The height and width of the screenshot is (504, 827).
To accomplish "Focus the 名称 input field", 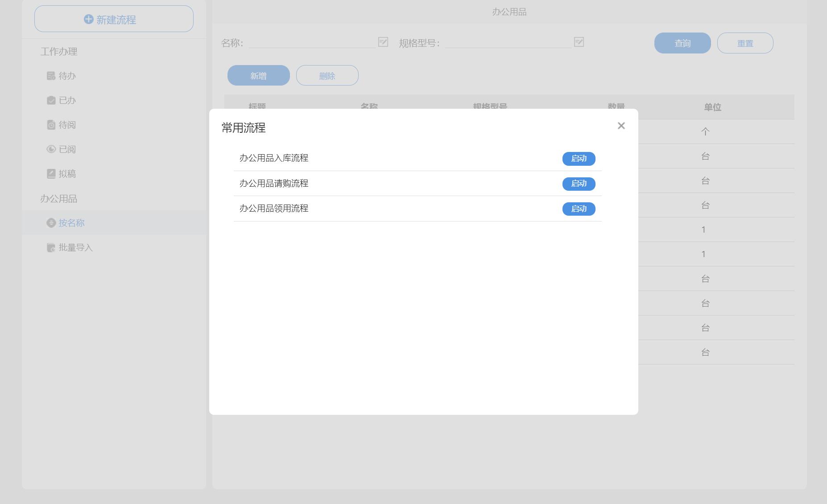I will tap(312, 42).
